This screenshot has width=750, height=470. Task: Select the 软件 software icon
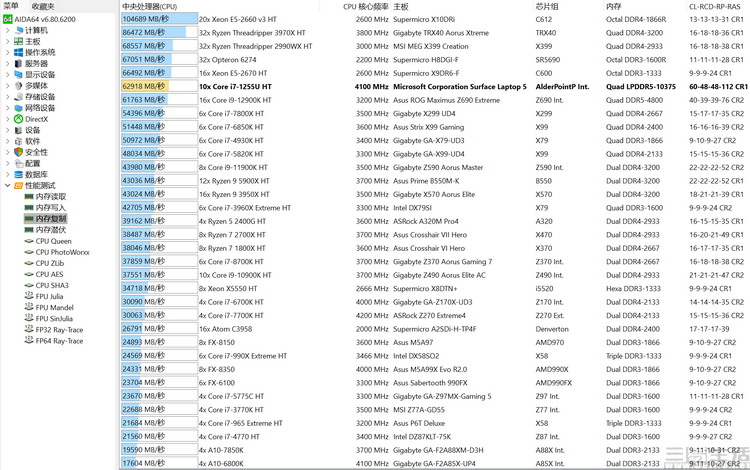19,141
